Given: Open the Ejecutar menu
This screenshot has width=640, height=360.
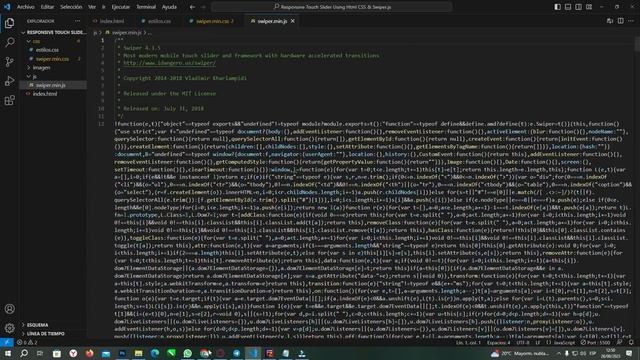Looking at the screenshot, I should [x=121, y=7].
